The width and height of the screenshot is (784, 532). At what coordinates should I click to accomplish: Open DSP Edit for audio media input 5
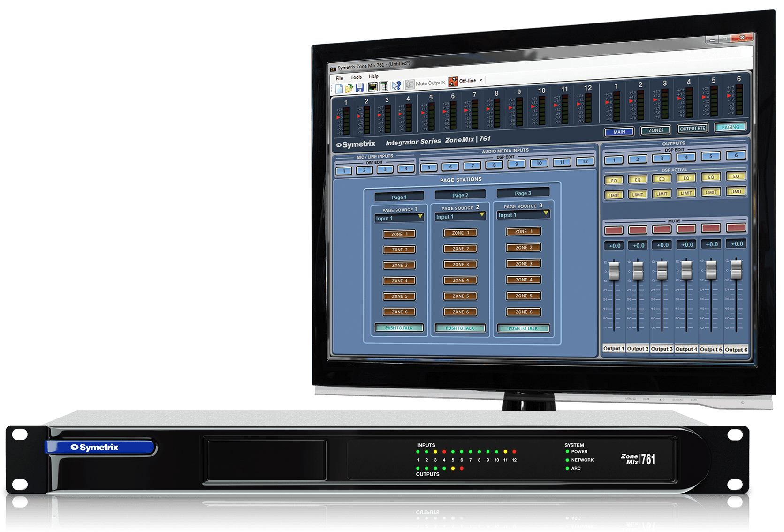click(428, 167)
